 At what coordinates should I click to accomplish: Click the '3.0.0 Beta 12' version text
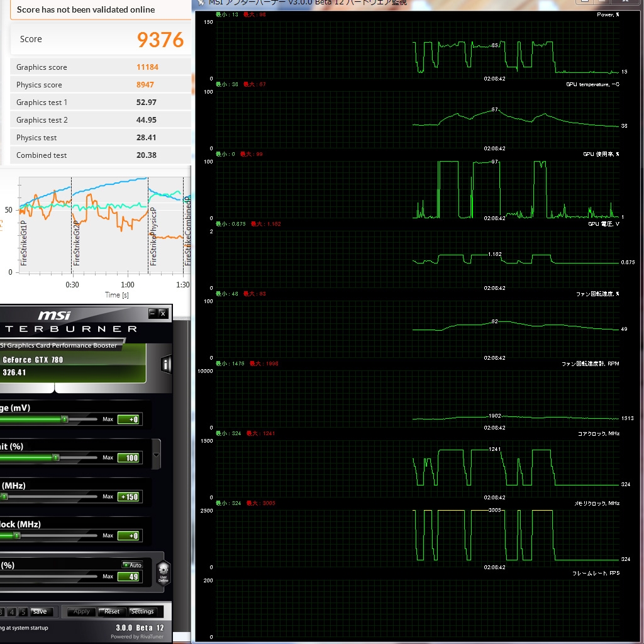tap(140, 628)
